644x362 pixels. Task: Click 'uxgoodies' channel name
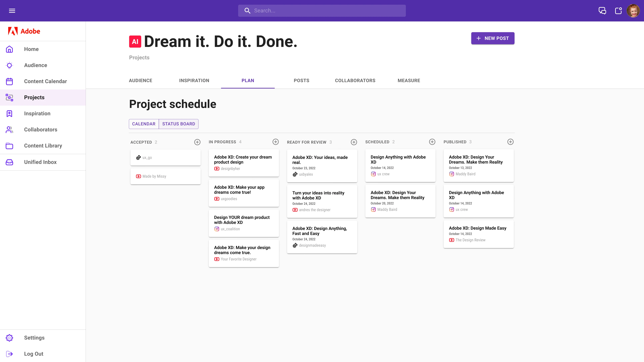point(229,199)
